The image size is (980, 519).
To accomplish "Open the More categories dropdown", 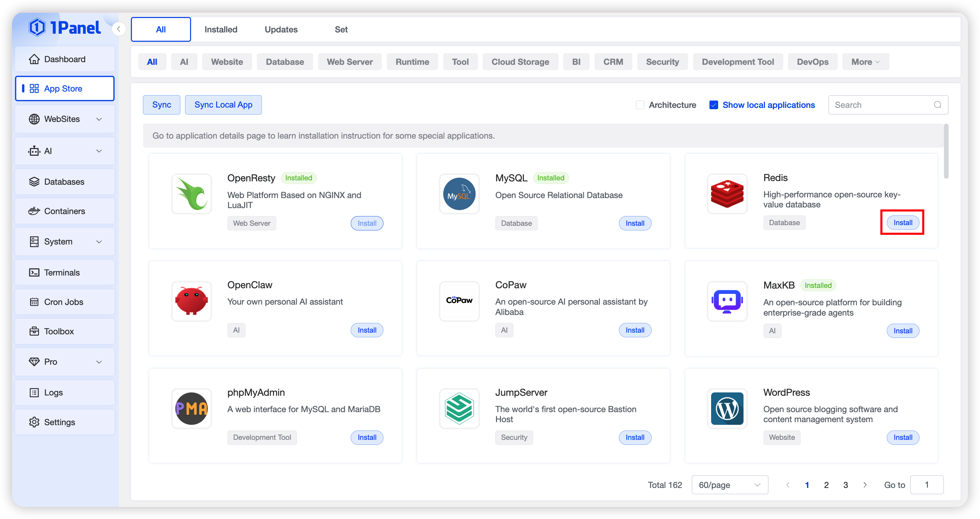I will click(x=865, y=62).
